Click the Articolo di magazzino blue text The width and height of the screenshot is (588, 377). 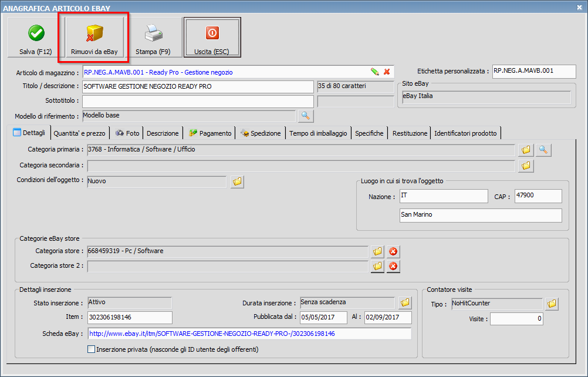[x=158, y=72]
